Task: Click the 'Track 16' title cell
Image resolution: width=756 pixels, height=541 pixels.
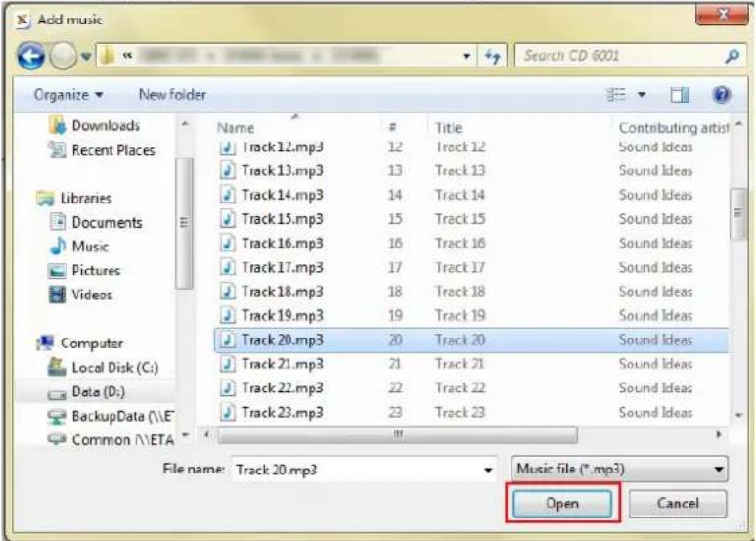Action: click(x=460, y=243)
